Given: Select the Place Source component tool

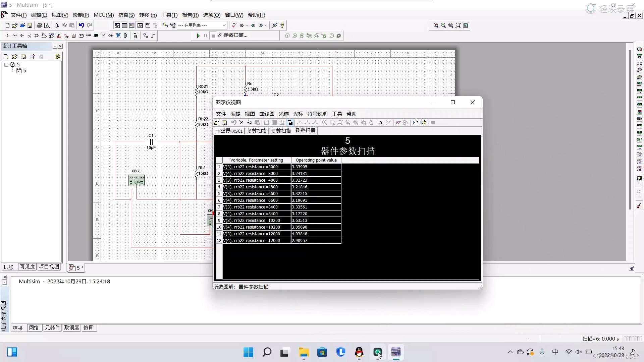Looking at the screenshot, I should pos(7,36).
